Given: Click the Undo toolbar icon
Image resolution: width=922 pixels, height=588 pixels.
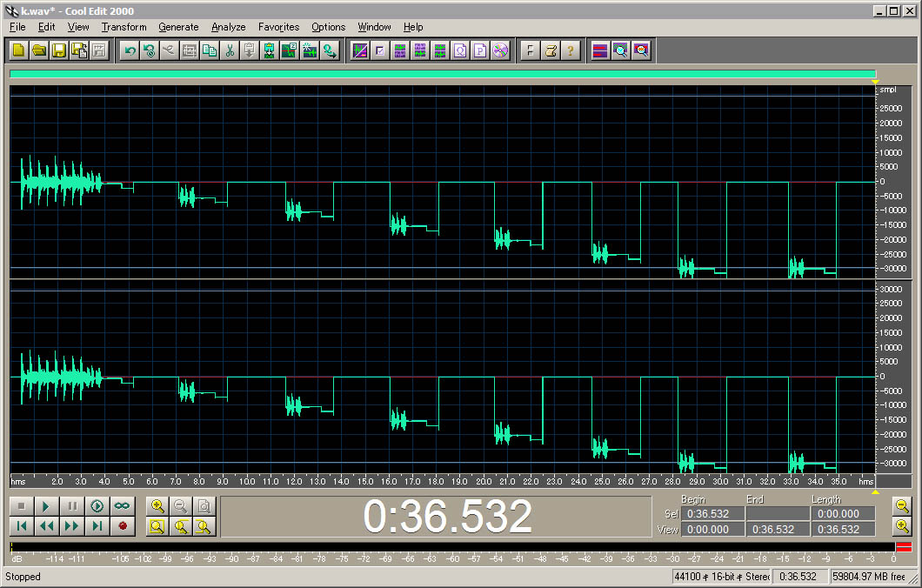Looking at the screenshot, I should click(129, 50).
